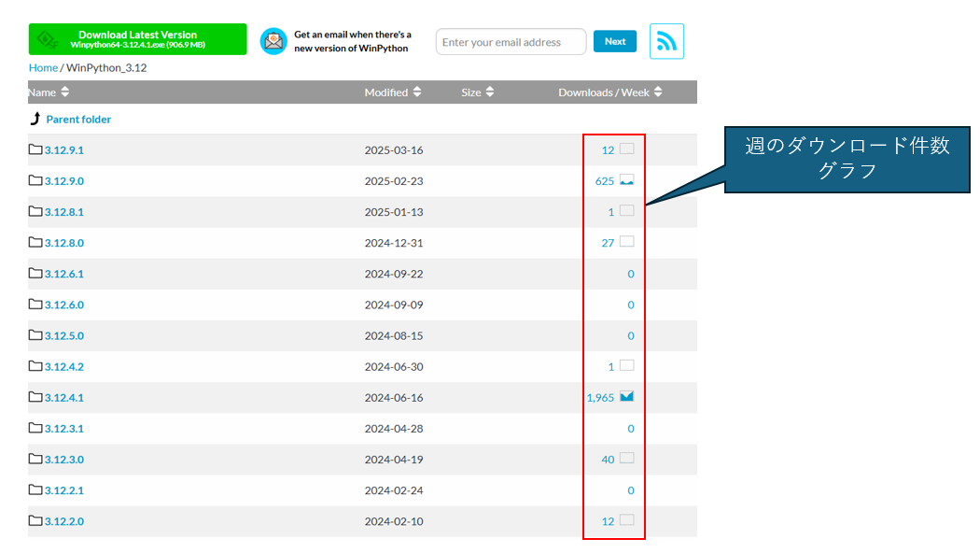
Task: Go to Home breadcrumb link
Action: [x=43, y=67]
